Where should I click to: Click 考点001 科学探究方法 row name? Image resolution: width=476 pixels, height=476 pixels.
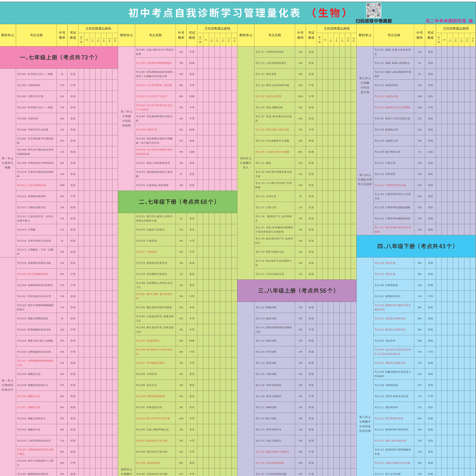click(x=35, y=74)
